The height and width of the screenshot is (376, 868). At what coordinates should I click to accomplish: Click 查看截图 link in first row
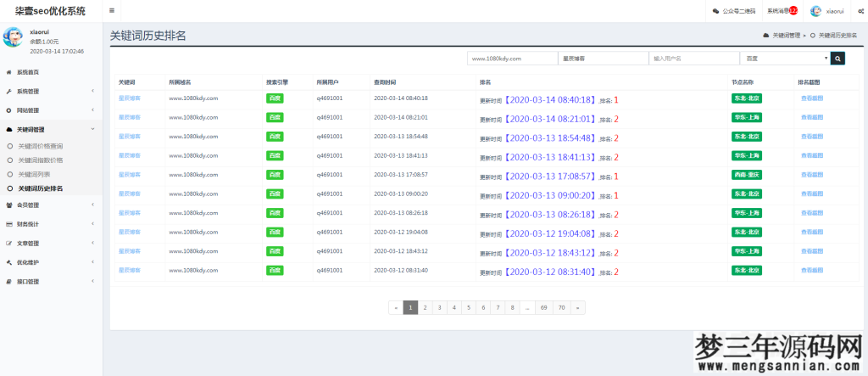811,98
